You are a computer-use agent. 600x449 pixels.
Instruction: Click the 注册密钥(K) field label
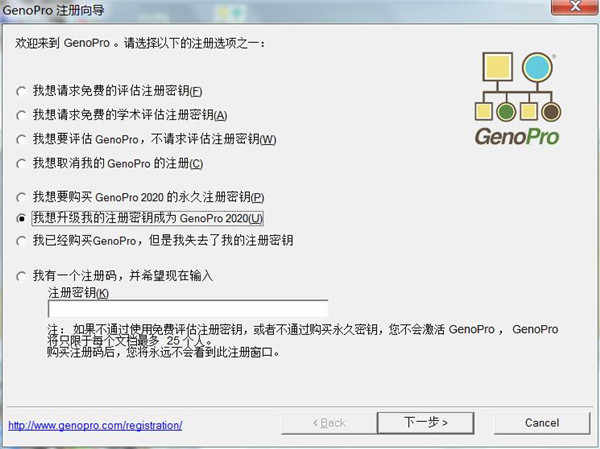pos(78,293)
